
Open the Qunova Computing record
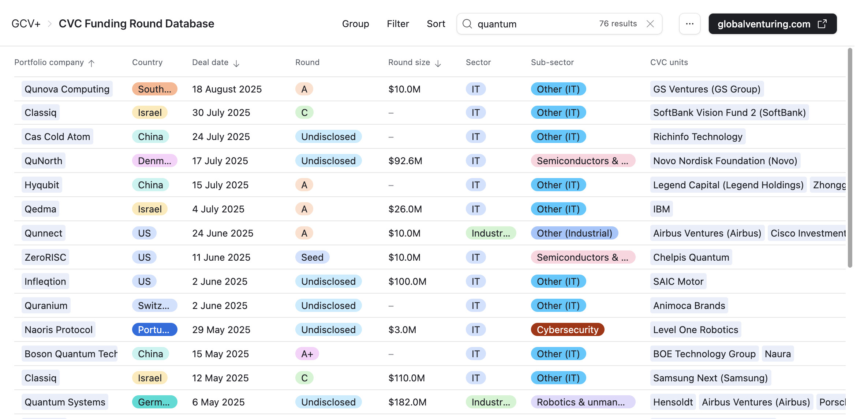tap(67, 89)
